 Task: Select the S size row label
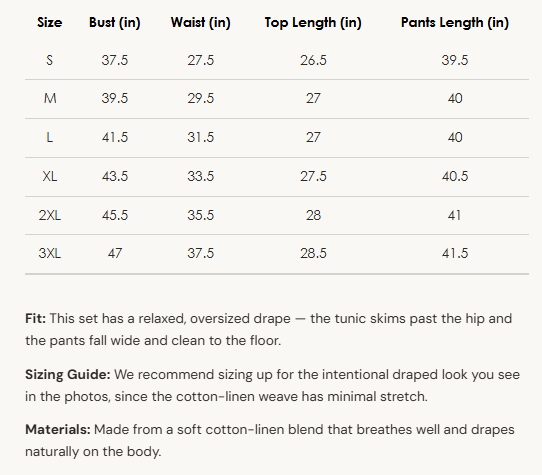point(50,60)
